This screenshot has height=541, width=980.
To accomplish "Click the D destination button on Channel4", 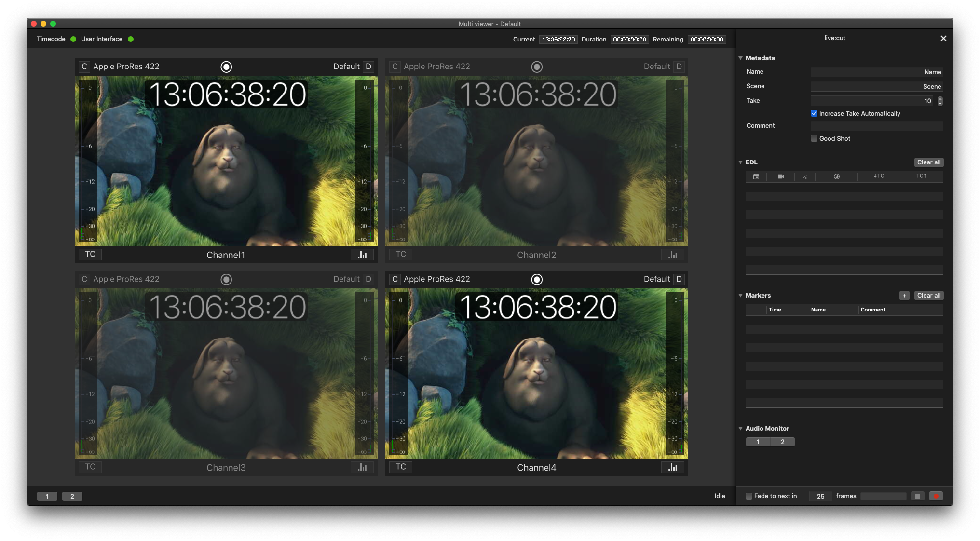I will tap(679, 279).
